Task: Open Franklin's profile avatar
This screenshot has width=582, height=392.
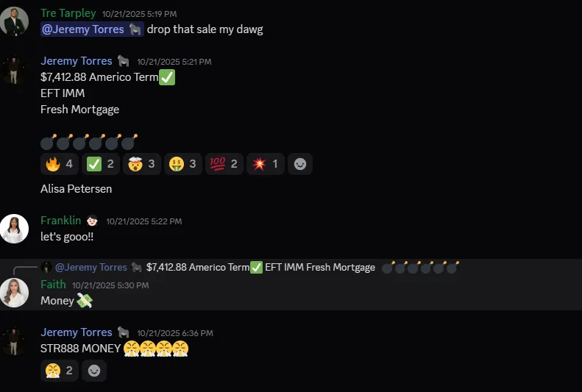Action: [14, 229]
